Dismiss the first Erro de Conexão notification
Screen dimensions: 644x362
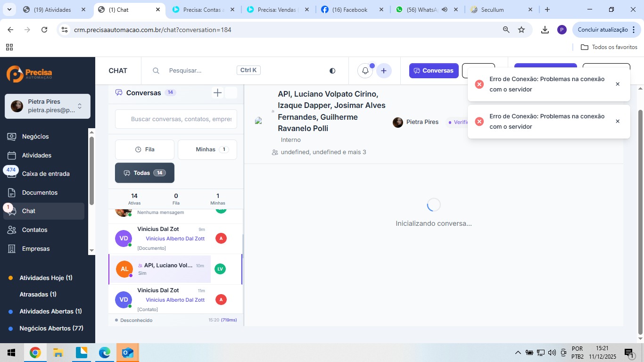pos(618,84)
